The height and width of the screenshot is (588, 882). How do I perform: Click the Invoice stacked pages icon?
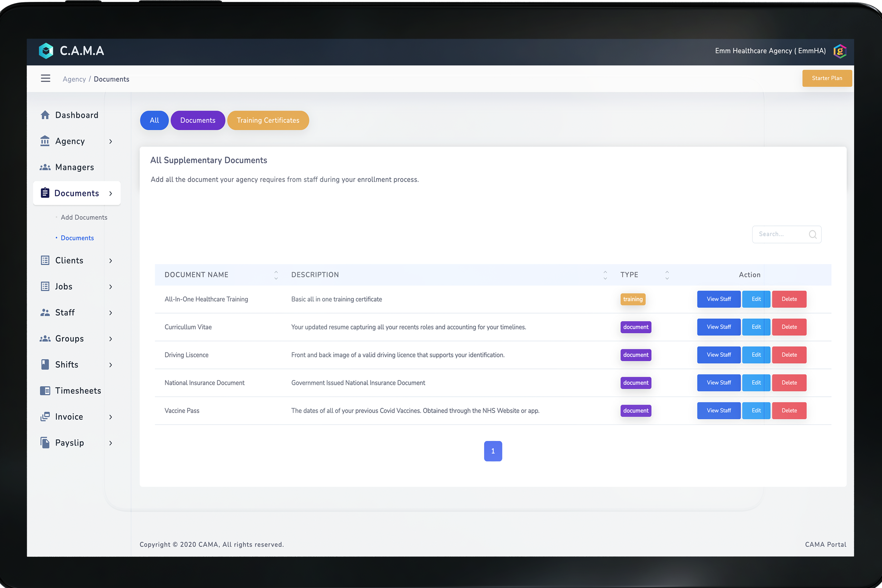[x=45, y=417]
